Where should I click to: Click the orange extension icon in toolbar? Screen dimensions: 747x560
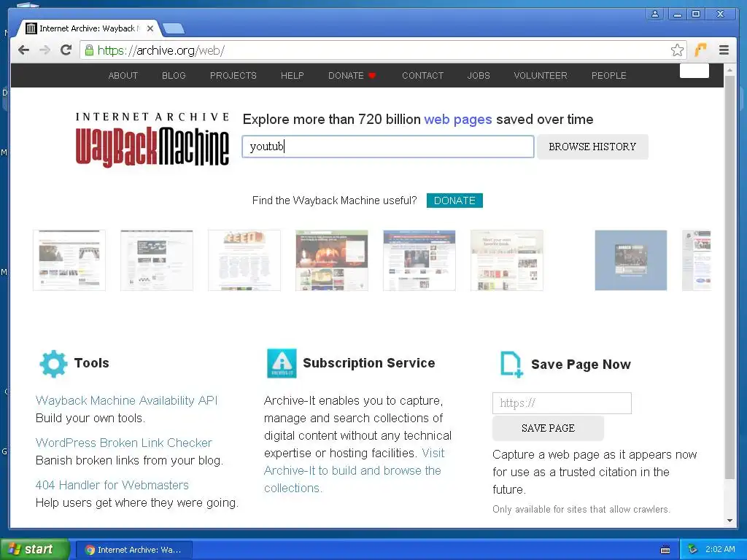tap(700, 50)
